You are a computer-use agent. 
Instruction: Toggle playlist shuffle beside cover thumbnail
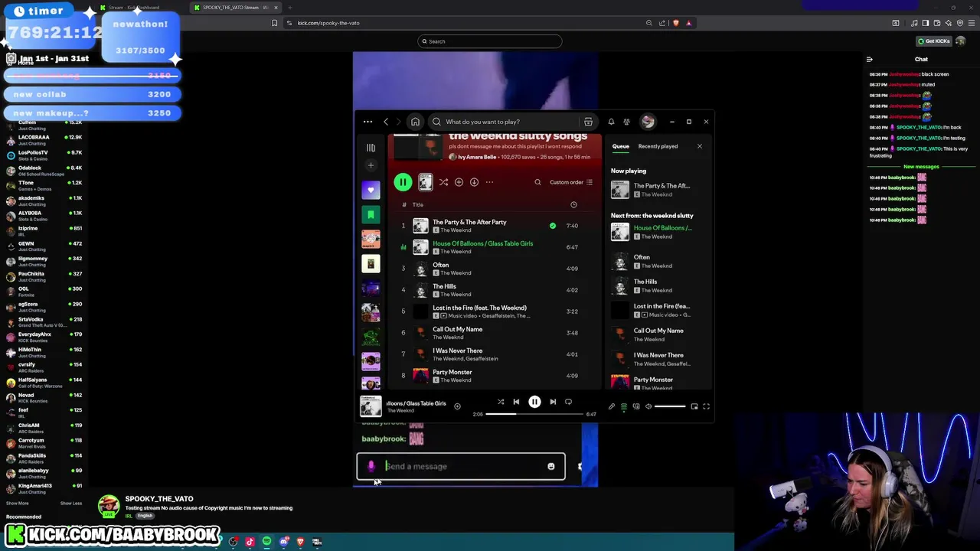pyautogui.click(x=443, y=182)
